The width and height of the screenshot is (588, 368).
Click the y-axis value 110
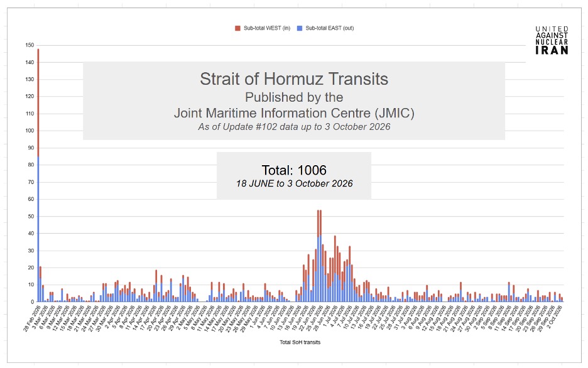click(30, 114)
